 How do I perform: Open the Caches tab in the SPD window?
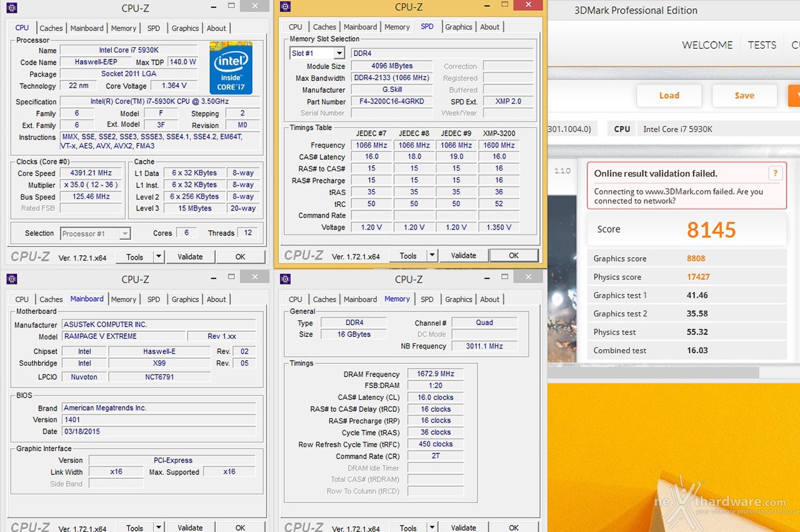(324, 27)
